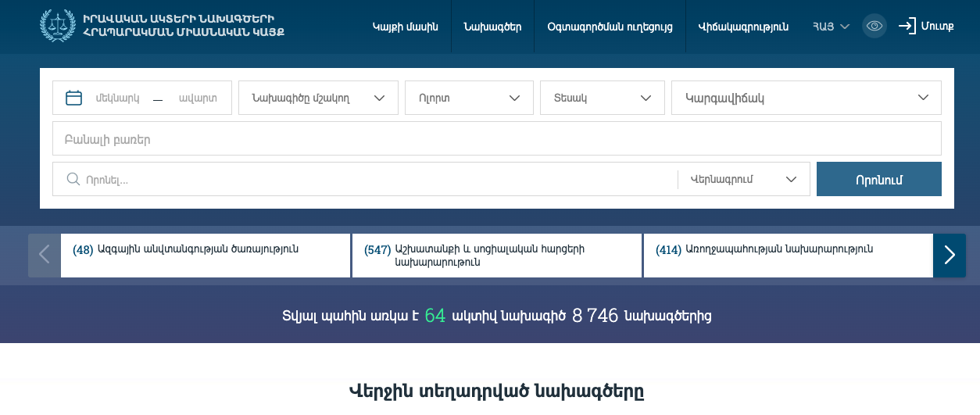This screenshot has width=980, height=415.
Task: Open the ՀԱՅ language selector
Action: 831,27
